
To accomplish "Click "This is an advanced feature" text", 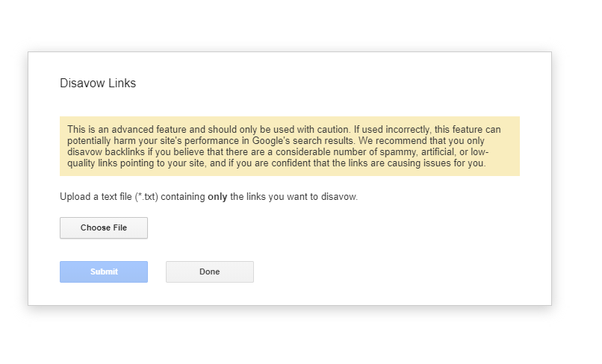I will pos(127,130).
